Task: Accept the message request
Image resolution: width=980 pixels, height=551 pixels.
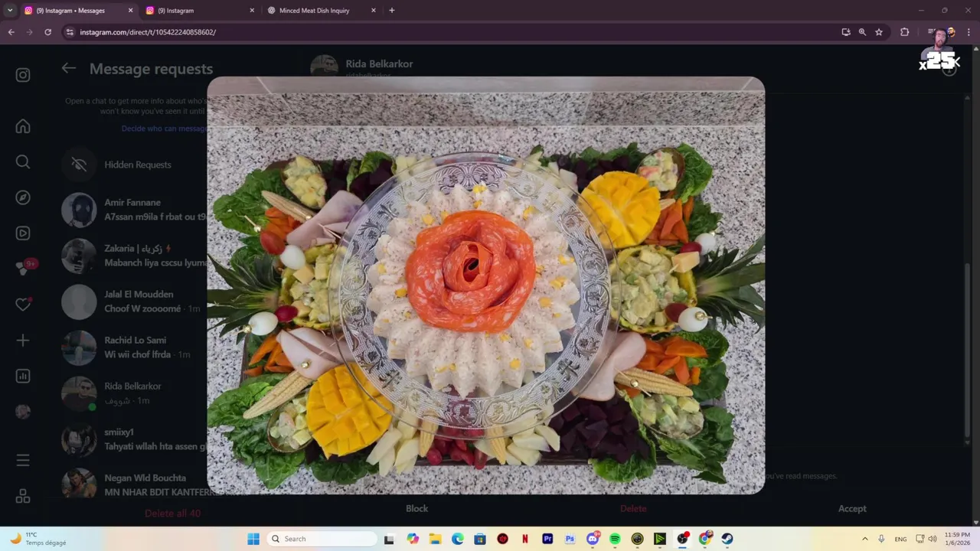Action: 852,508
